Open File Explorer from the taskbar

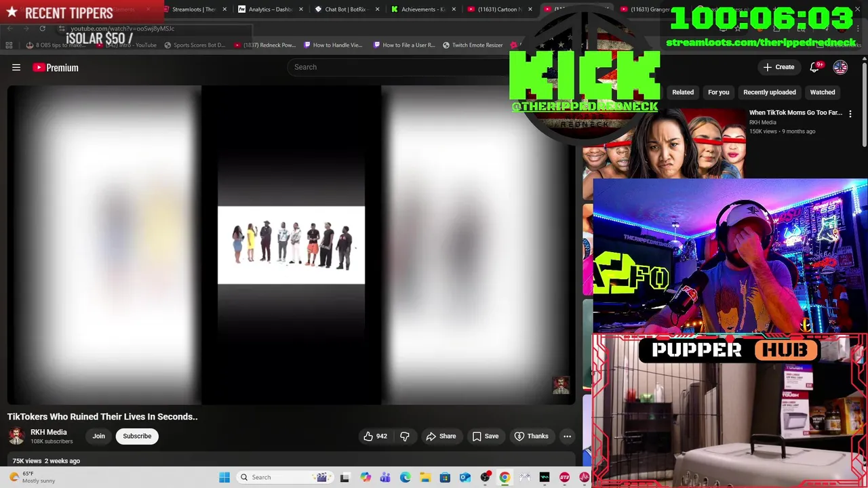425,477
